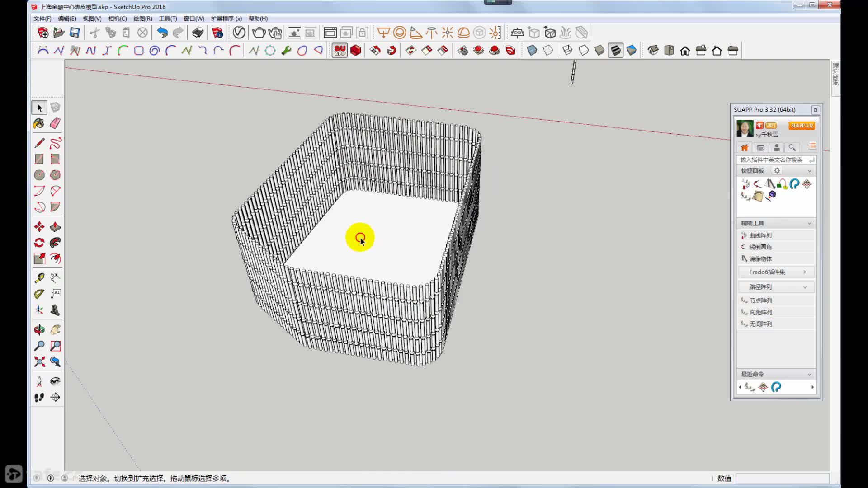This screenshot has height=488, width=868.
Task: Activate the Orbit tool
Action: coord(39,330)
